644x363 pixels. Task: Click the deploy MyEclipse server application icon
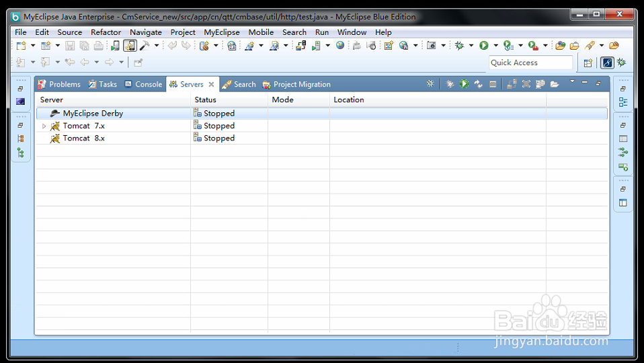click(x=301, y=46)
